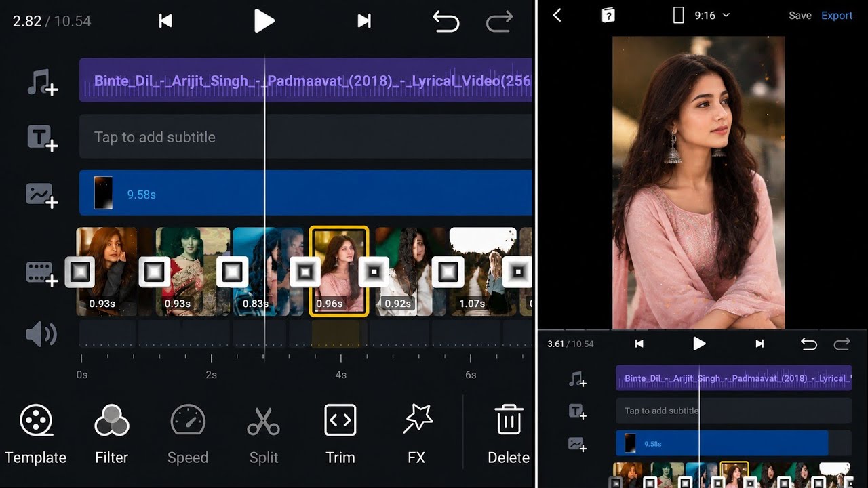868x488 pixels.
Task: Click the phone aspect ratio icon
Action: (x=678, y=15)
